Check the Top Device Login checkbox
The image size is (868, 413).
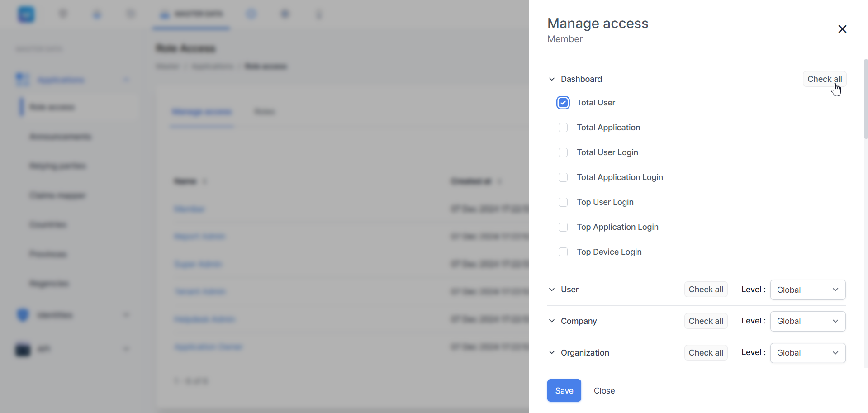pyautogui.click(x=563, y=252)
